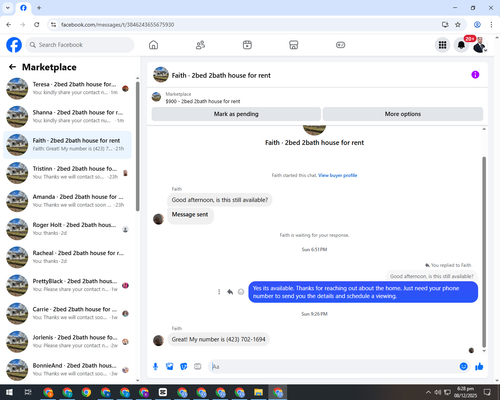Screen dimensions: 500x400
Task: Click the browser back arrow
Action: pyautogui.click(x=9, y=25)
